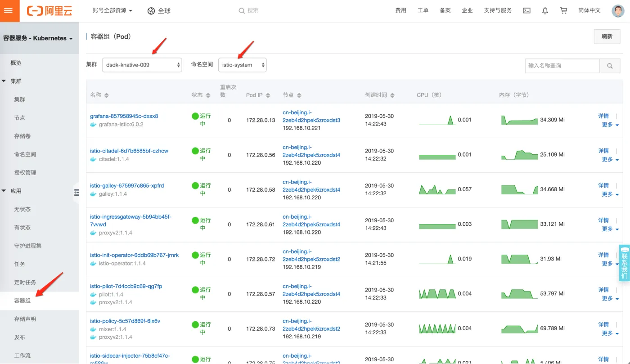
Task: Open 详情 for istio-ingressgateway pod
Action: coord(603,220)
